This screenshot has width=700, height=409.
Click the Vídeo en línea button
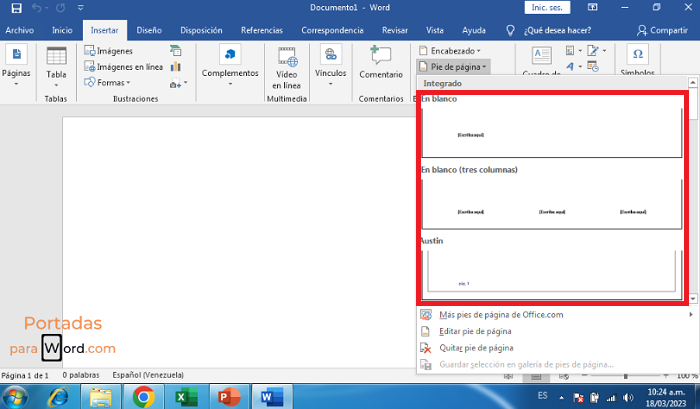point(286,67)
